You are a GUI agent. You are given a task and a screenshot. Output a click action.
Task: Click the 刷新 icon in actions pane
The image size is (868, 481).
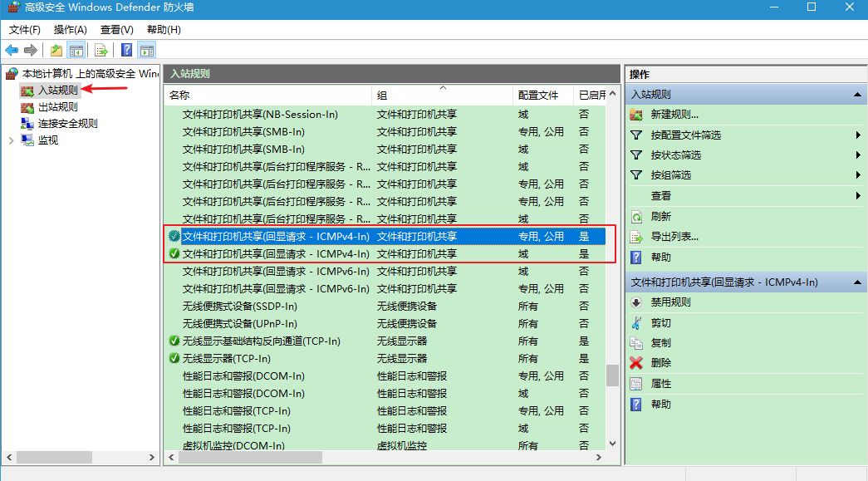(x=636, y=217)
